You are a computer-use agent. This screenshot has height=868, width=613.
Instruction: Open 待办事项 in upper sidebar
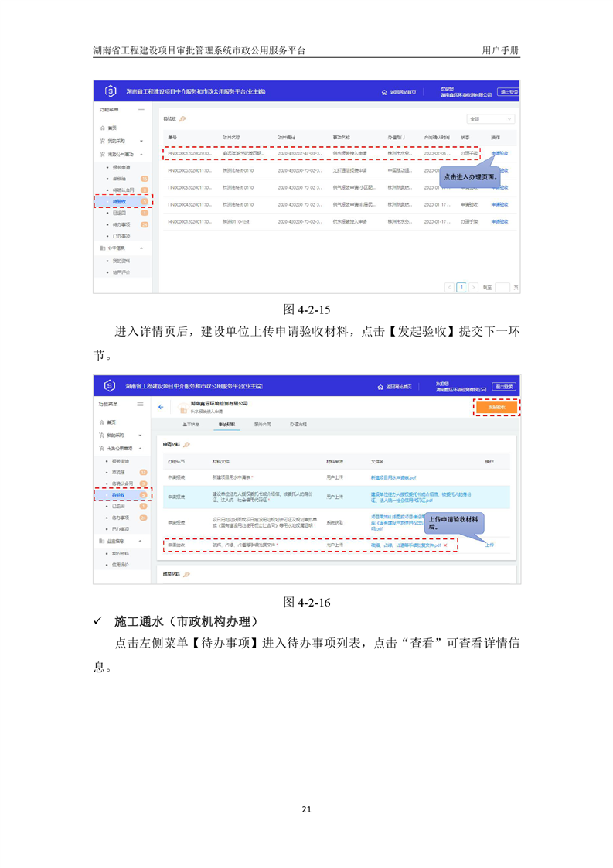pos(121,225)
